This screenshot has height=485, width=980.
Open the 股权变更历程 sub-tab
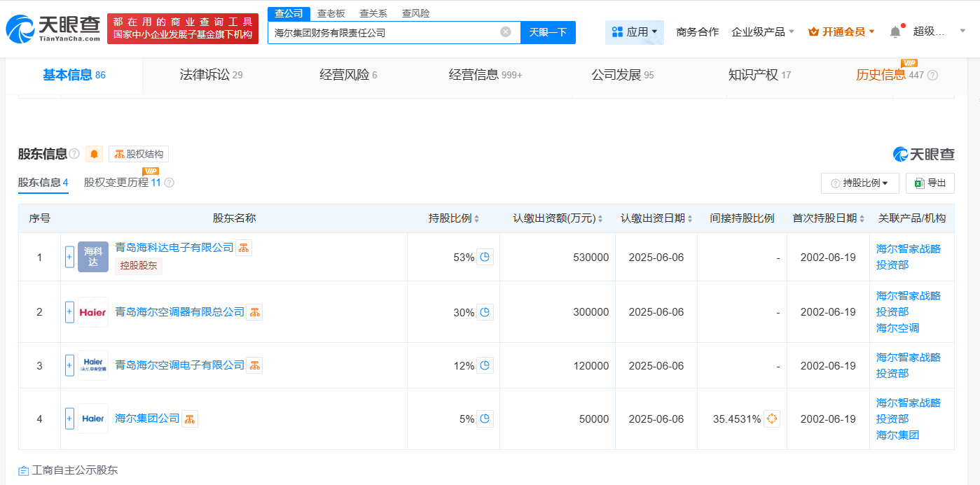point(123,183)
